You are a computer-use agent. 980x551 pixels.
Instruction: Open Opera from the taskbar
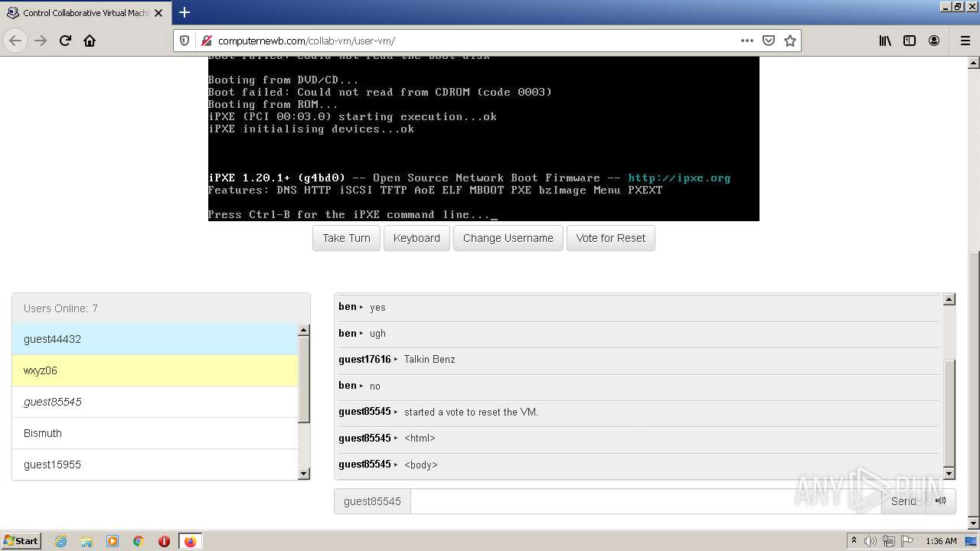[164, 541]
